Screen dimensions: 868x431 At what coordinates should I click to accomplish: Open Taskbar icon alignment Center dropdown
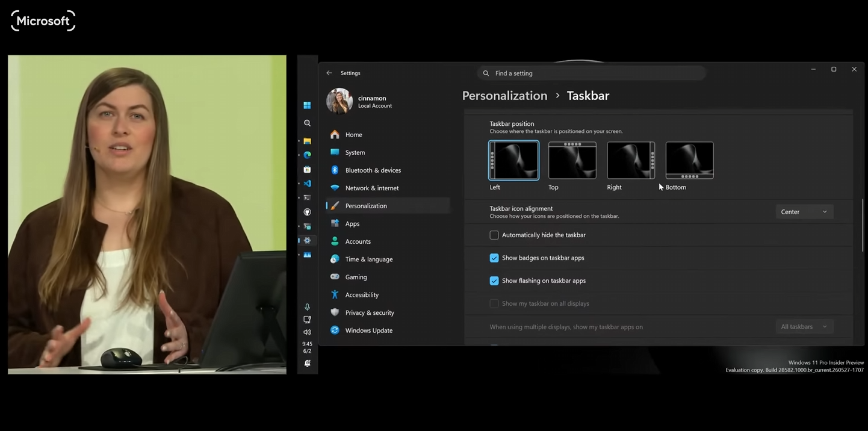pos(804,212)
